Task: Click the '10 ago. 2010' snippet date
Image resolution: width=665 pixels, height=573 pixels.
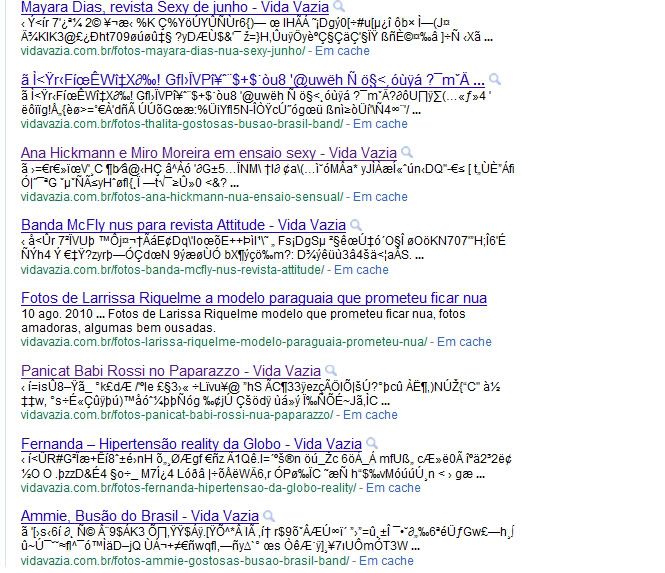Action: [x=57, y=314]
